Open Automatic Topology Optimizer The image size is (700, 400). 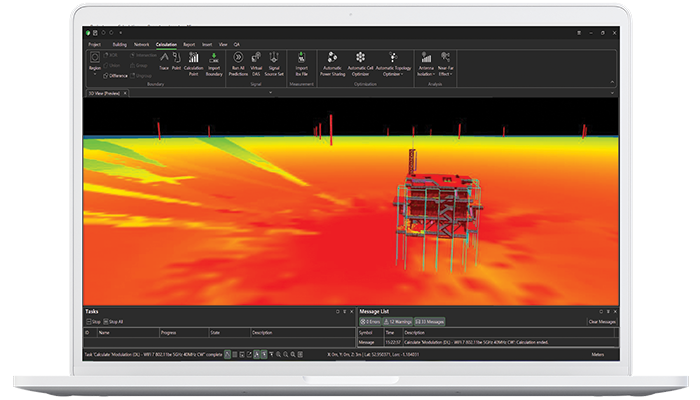click(393, 64)
